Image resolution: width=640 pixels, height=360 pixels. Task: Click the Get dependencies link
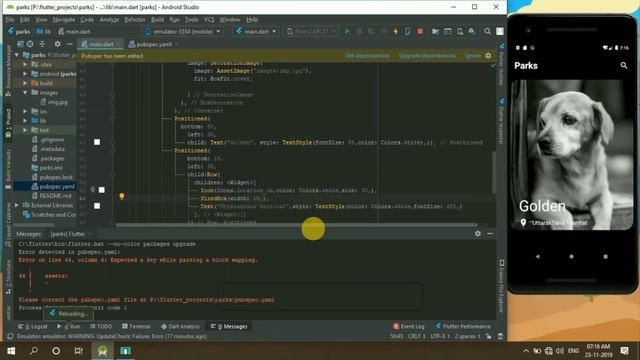(x=367, y=56)
